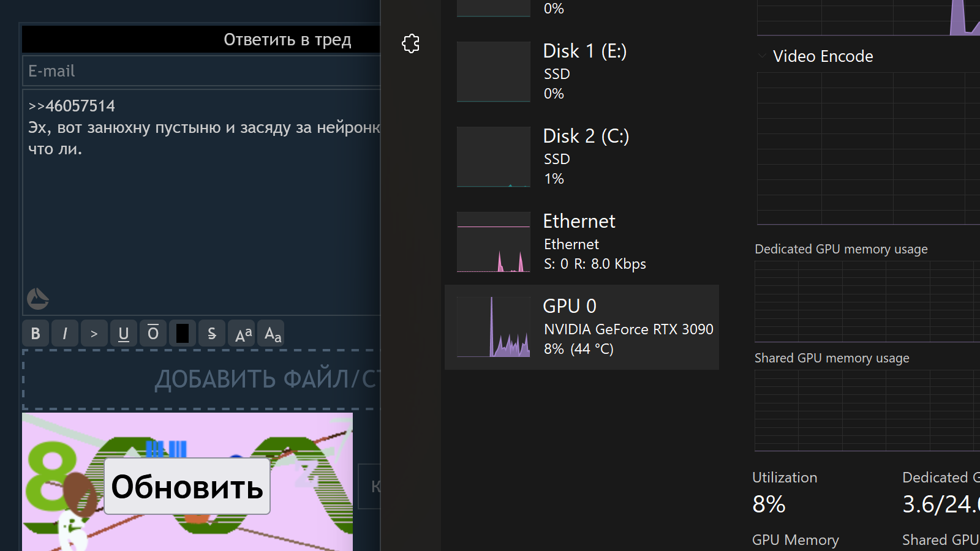980x551 pixels.
Task: Click the S: 0 R: 8.0 Kbps text
Action: click(595, 264)
